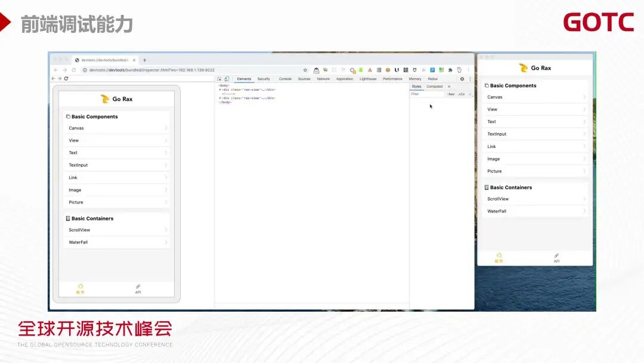The height and width of the screenshot is (363, 644).
Task: Open the Memory tab
Action: click(x=415, y=79)
